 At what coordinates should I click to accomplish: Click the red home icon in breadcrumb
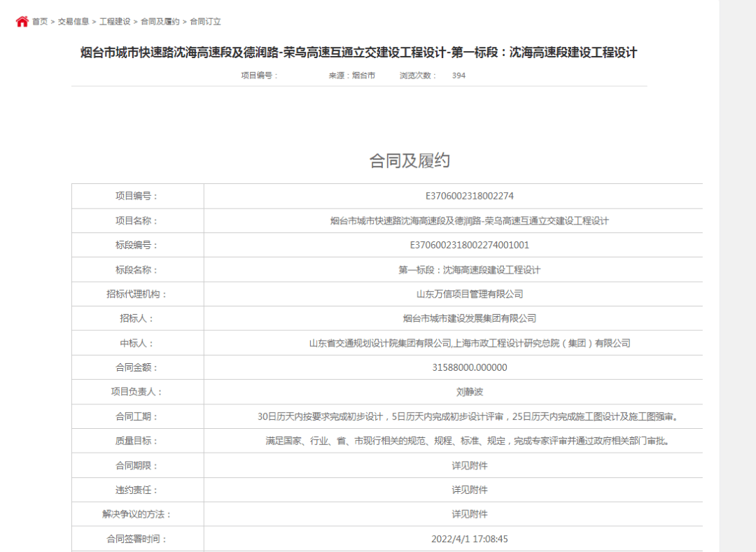[x=22, y=22]
